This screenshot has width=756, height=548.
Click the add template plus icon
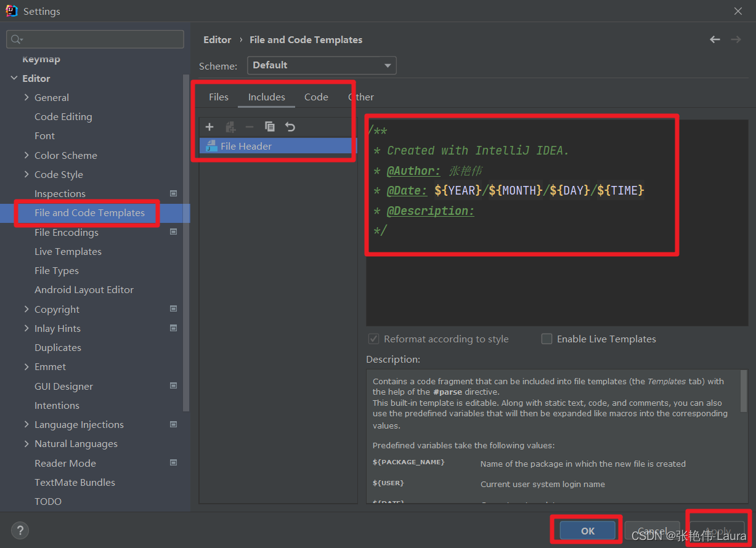pyautogui.click(x=209, y=127)
